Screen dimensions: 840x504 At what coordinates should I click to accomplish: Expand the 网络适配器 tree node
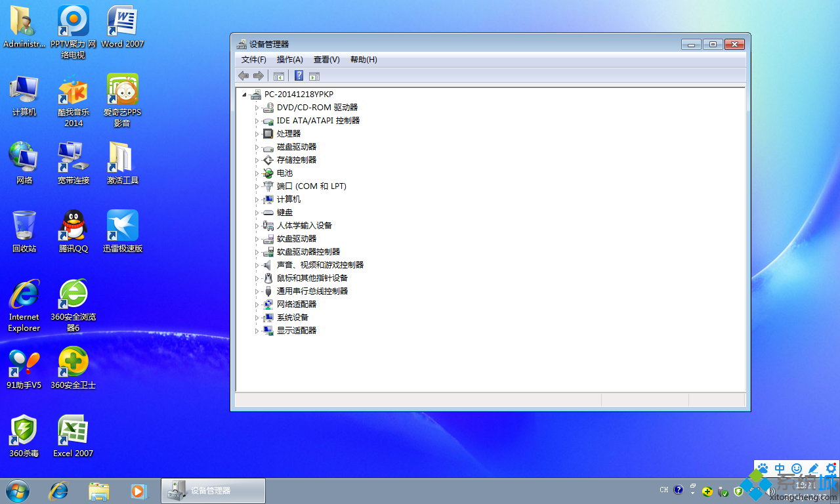click(x=257, y=304)
